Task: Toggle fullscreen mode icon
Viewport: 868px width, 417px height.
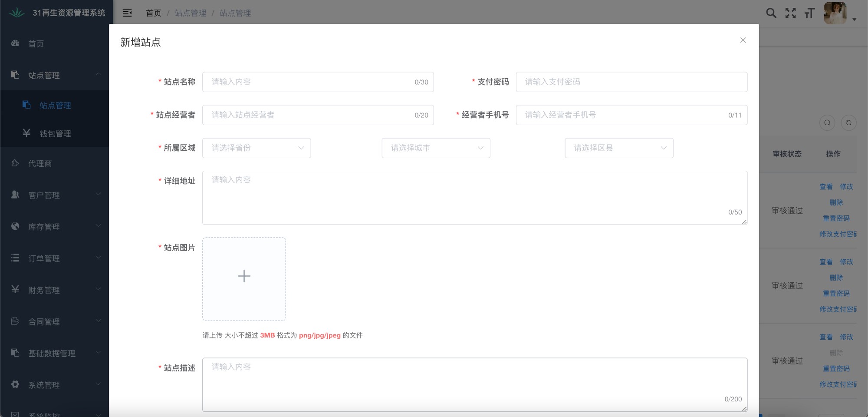Action: click(790, 13)
